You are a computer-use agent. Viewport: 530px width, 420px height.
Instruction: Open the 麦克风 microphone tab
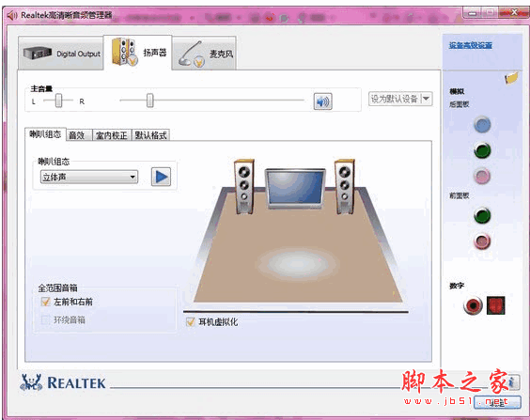[204, 54]
